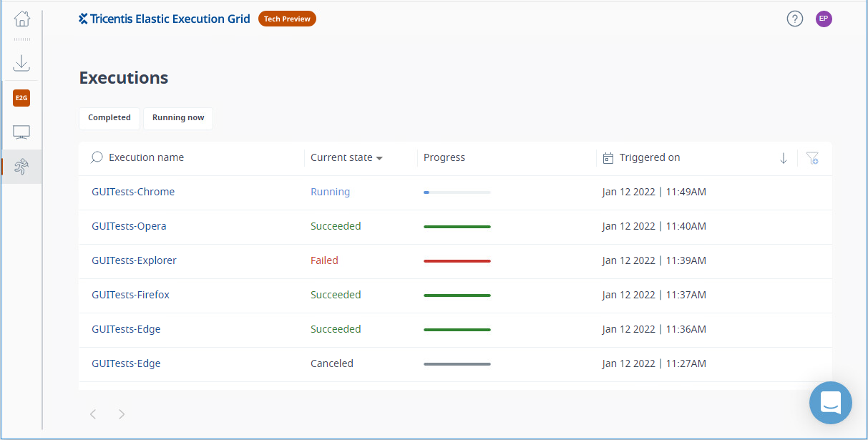
Task: Click the filter icon in table header
Action: click(x=812, y=158)
